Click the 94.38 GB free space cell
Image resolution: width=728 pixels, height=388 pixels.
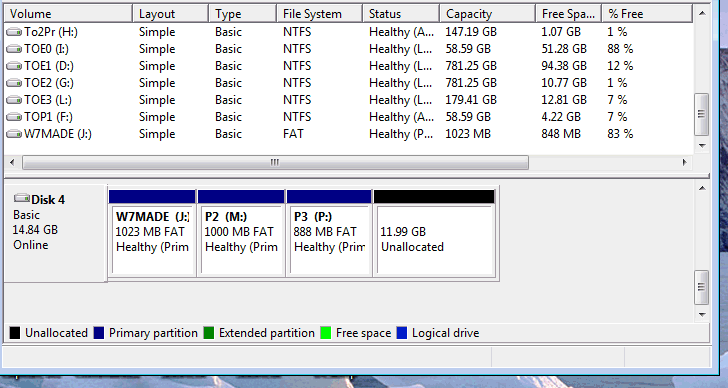pos(564,66)
